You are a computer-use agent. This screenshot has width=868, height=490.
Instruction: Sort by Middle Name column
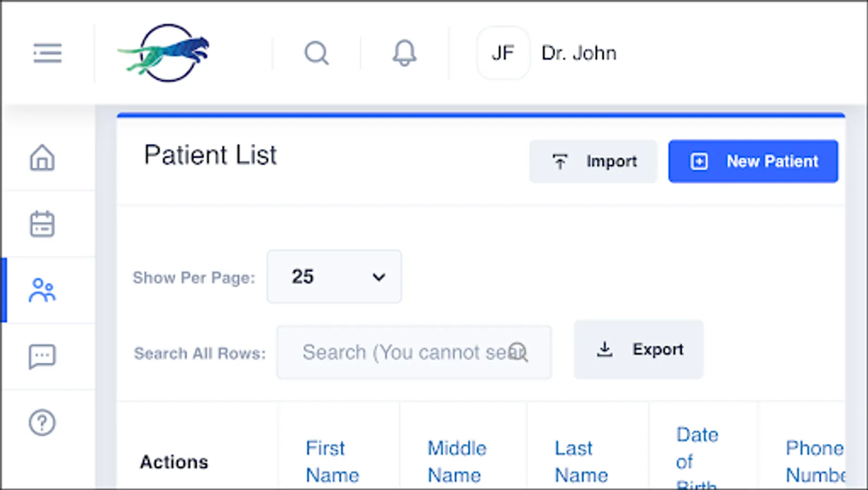pyautogui.click(x=456, y=461)
